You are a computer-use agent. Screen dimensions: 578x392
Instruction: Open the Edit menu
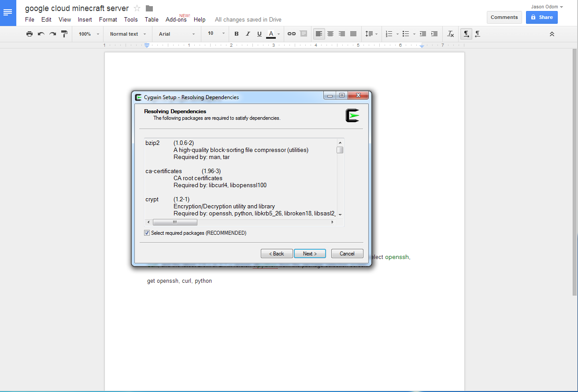tap(46, 19)
